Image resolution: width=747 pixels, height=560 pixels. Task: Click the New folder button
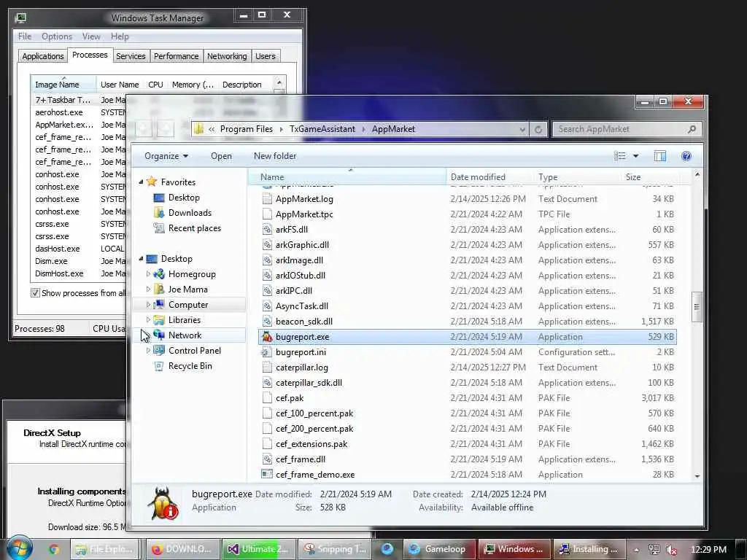(275, 156)
